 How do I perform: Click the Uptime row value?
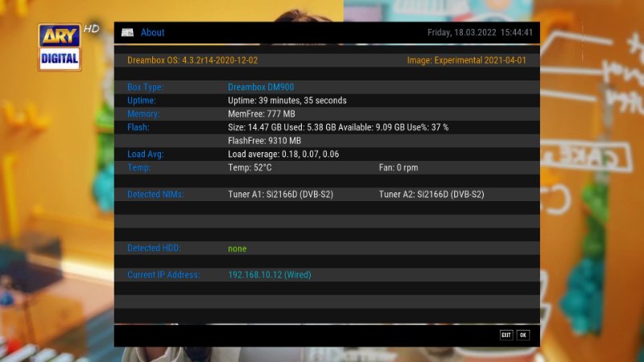pos(287,101)
